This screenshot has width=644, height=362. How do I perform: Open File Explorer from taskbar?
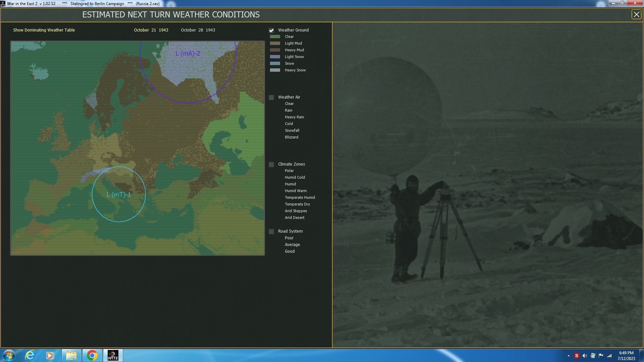(71, 355)
